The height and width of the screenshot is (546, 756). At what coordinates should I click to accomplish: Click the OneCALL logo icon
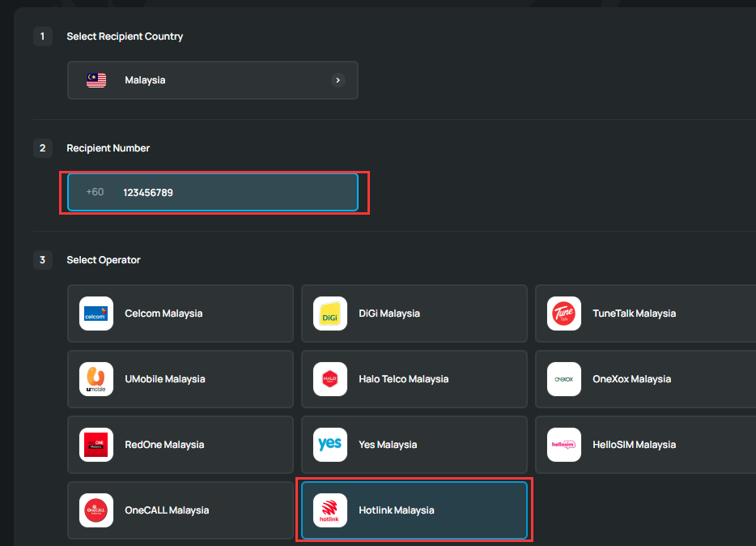pos(96,510)
